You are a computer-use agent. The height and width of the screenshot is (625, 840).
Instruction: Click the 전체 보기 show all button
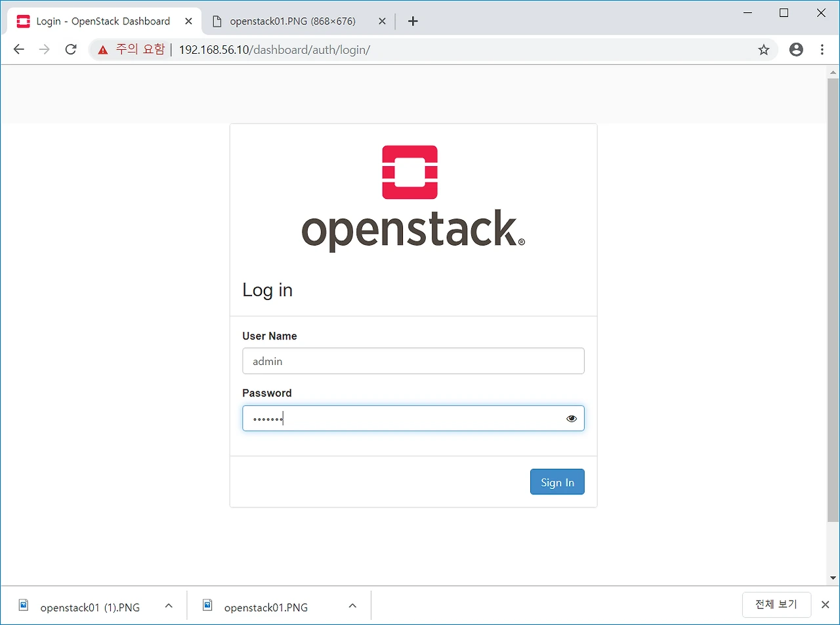coord(776,605)
